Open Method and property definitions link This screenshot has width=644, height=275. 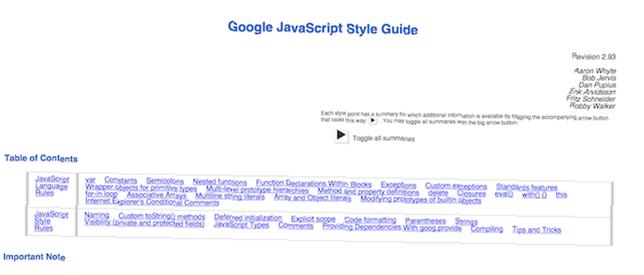pos(368,192)
